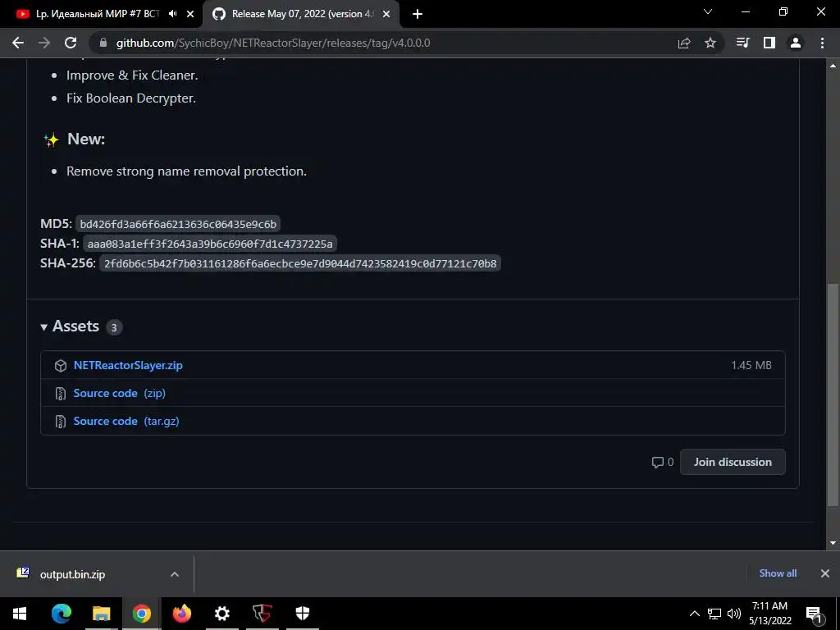Click the zip file icon beside Source code (zip)
This screenshot has height=630, width=840.
(61, 394)
